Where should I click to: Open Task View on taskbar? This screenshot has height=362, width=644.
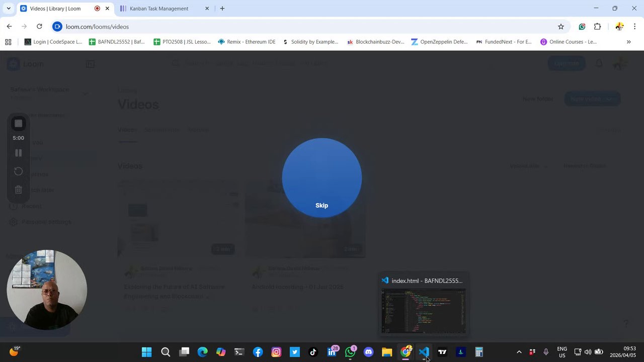[184, 352]
